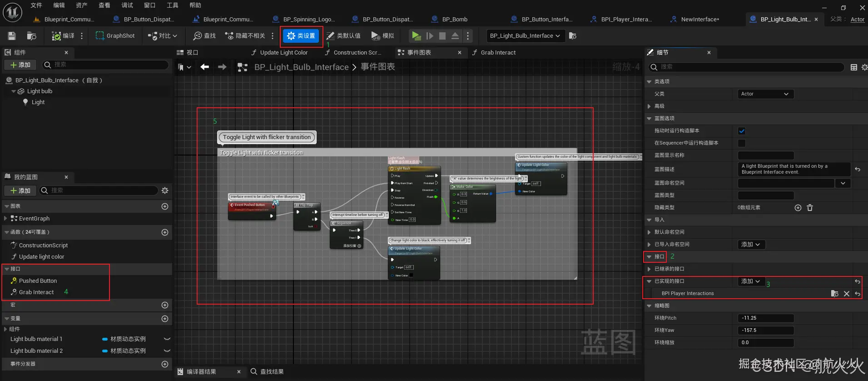Toggle Light bulb material 1 visibility eye
Screen dimensions: 868x381
(x=167, y=339)
